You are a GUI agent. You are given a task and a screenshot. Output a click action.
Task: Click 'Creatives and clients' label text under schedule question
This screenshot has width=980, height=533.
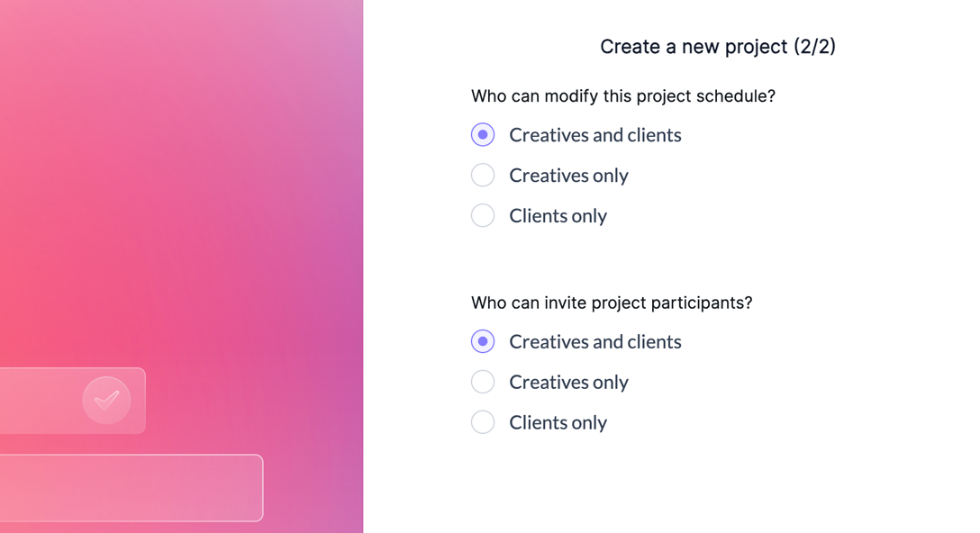click(x=594, y=135)
